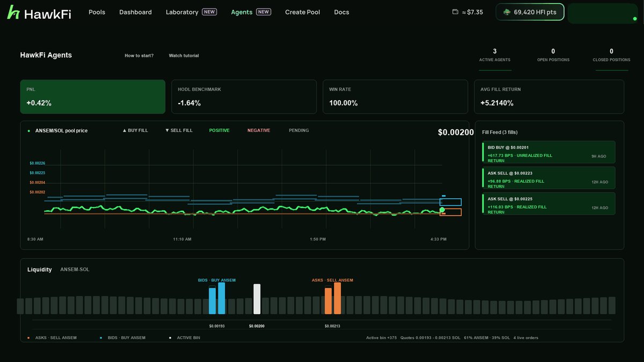
Task: Click the HODL Benchmark card
Action: coord(244,97)
